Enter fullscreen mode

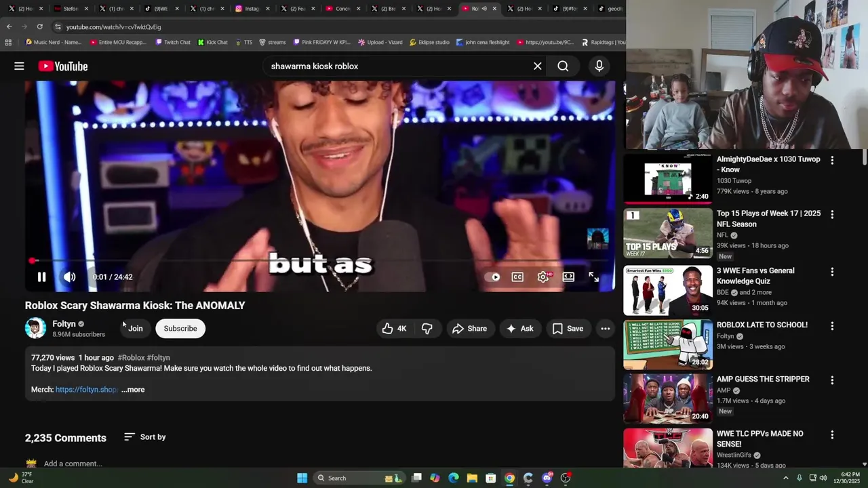click(593, 277)
